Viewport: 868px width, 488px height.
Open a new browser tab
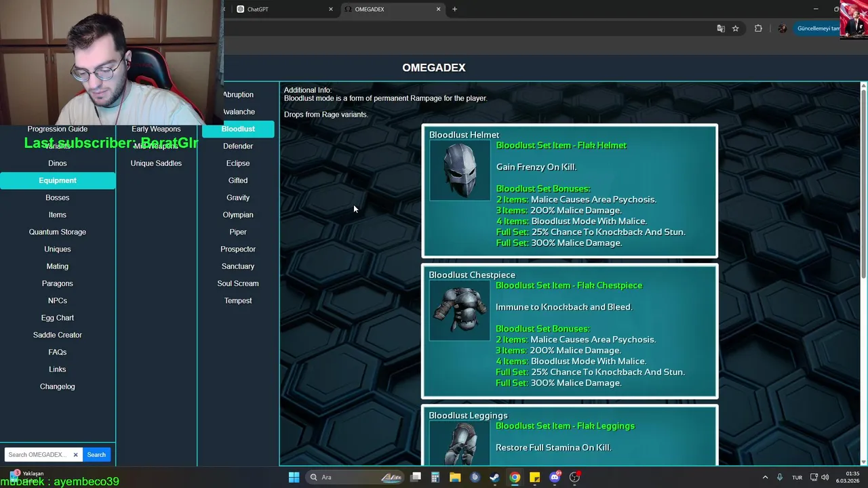[454, 9]
